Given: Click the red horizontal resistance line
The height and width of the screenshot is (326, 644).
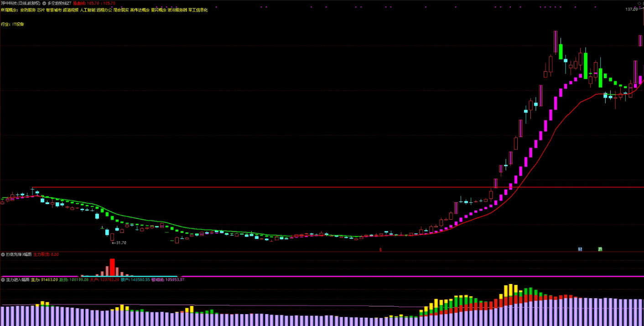Looking at the screenshot, I should coord(319,187).
